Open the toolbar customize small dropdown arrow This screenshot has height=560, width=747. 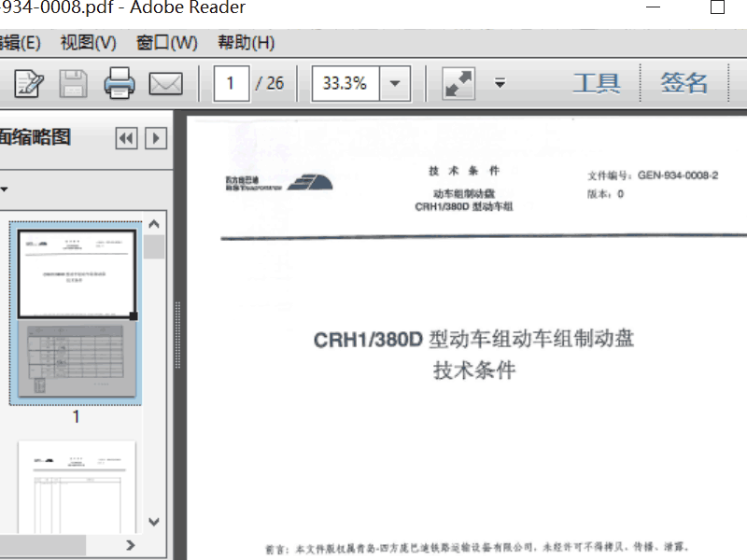point(500,83)
